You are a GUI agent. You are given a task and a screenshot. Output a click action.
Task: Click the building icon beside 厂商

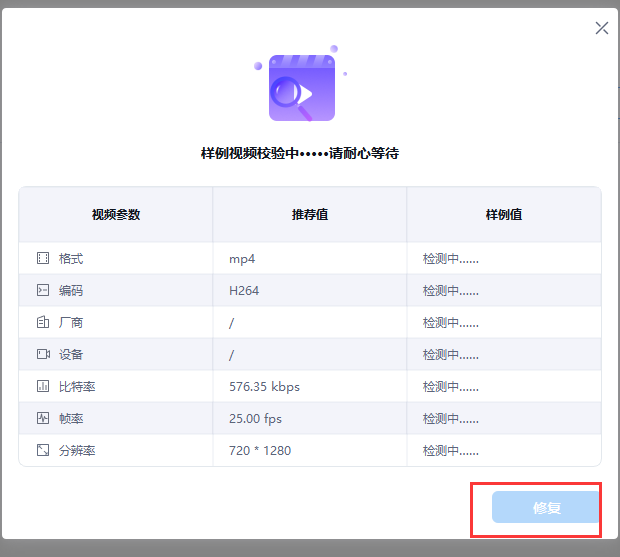pos(43,322)
